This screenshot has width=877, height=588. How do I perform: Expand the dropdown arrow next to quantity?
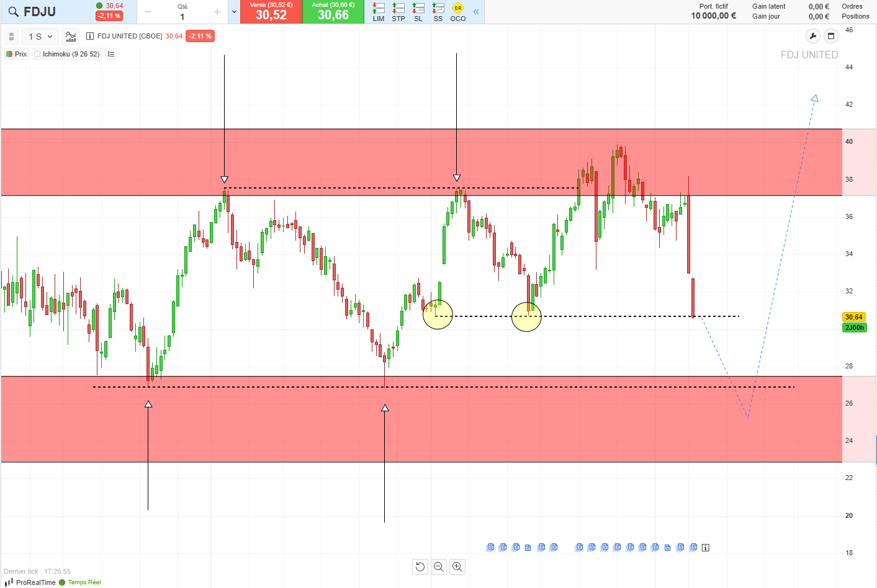234,12
